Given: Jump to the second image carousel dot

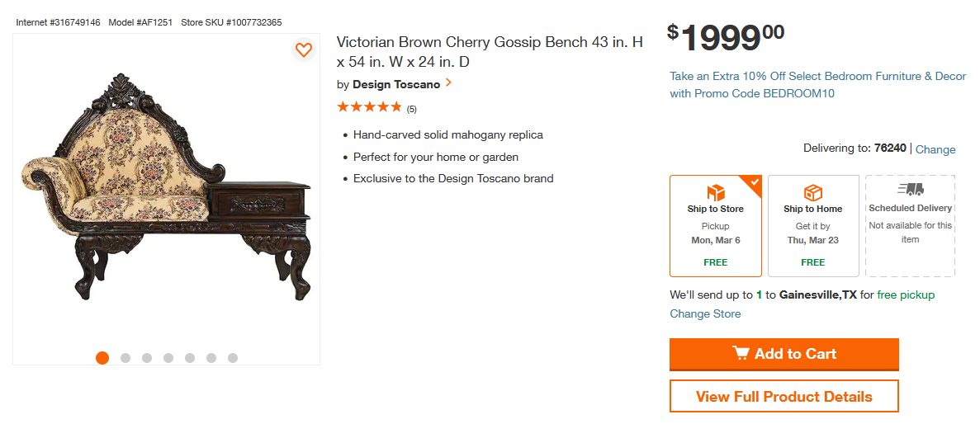Looking at the screenshot, I should tap(125, 358).
